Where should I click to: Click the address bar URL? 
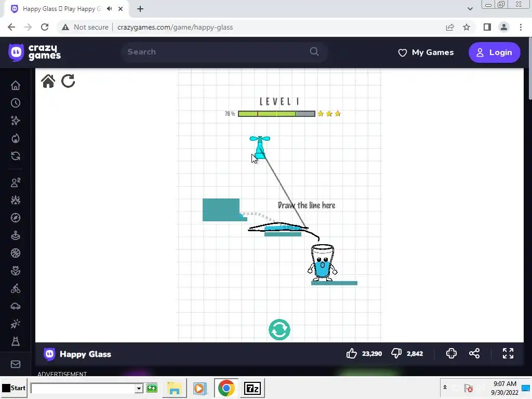click(x=175, y=27)
